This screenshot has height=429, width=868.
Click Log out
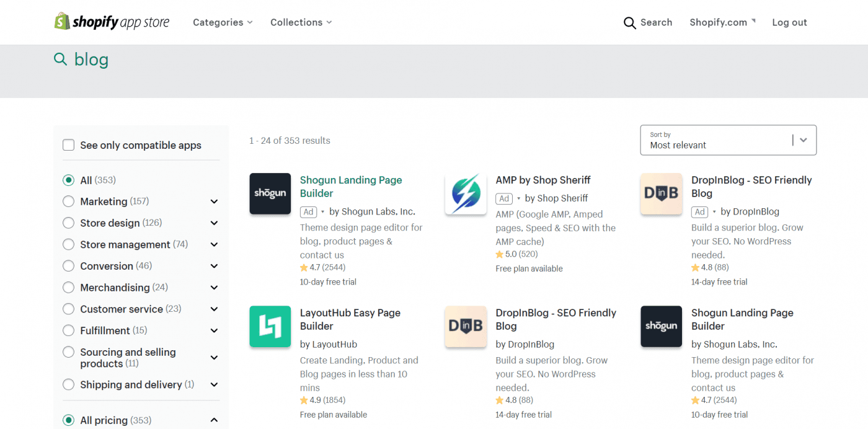[x=789, y=22]
